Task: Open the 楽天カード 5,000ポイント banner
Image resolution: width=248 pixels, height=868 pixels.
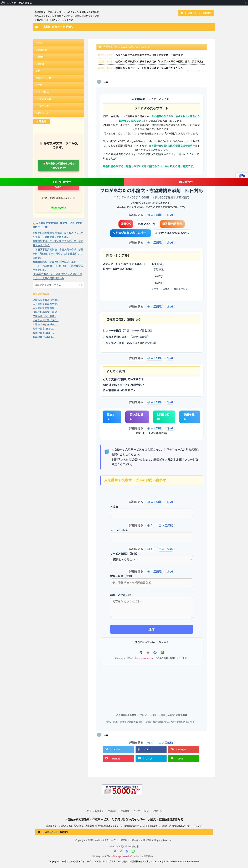Action: (x=122, y=789)
